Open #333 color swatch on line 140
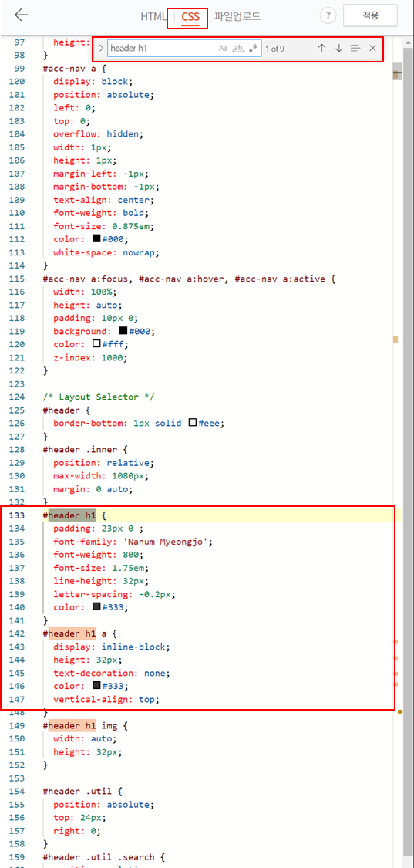414x868 pixels. tap(96, 606)
